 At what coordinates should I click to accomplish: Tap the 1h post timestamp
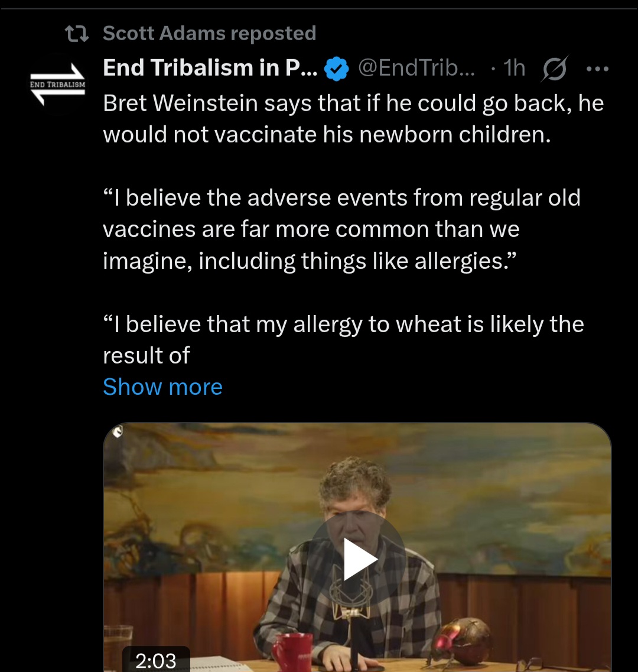(515, 69)
